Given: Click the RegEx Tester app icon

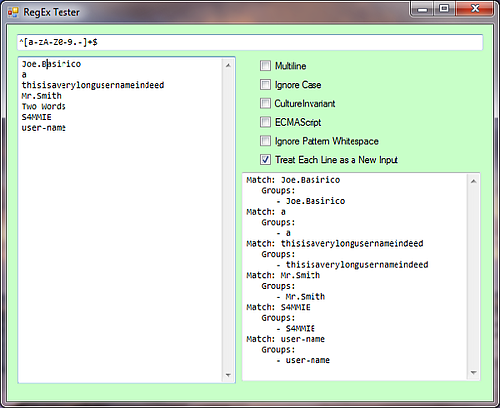Looking at the screenshot, I should tap(13, 13).
